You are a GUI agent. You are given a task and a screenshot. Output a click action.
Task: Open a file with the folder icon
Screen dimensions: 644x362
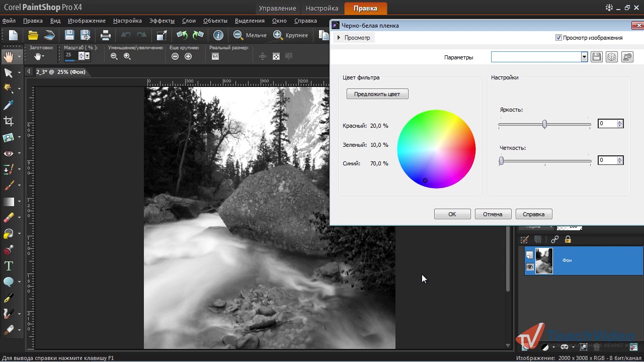[33, 35]
